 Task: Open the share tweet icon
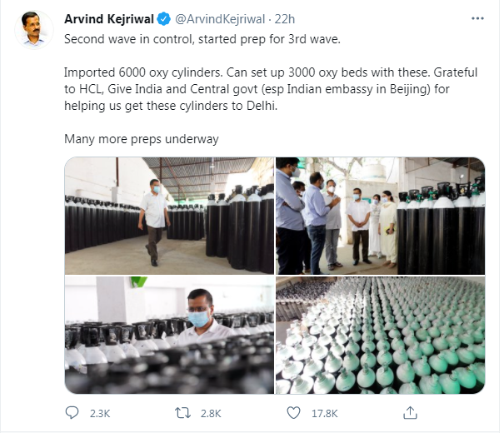point(409,413)
